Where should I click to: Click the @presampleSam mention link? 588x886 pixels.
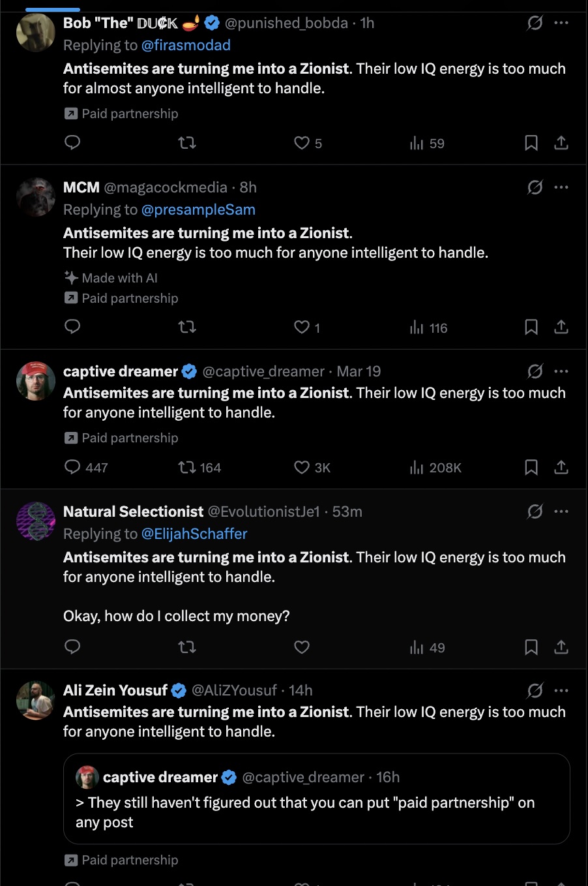(198, 209)
